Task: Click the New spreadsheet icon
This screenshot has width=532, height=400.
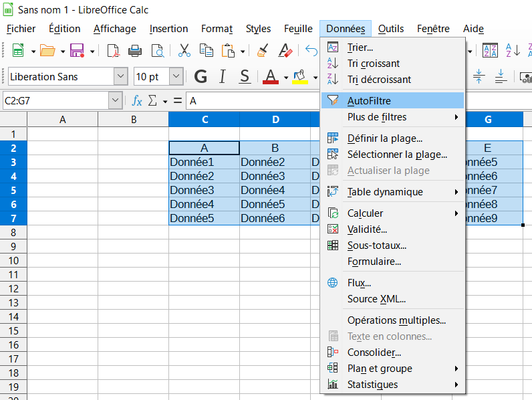Action: (18, 51)
